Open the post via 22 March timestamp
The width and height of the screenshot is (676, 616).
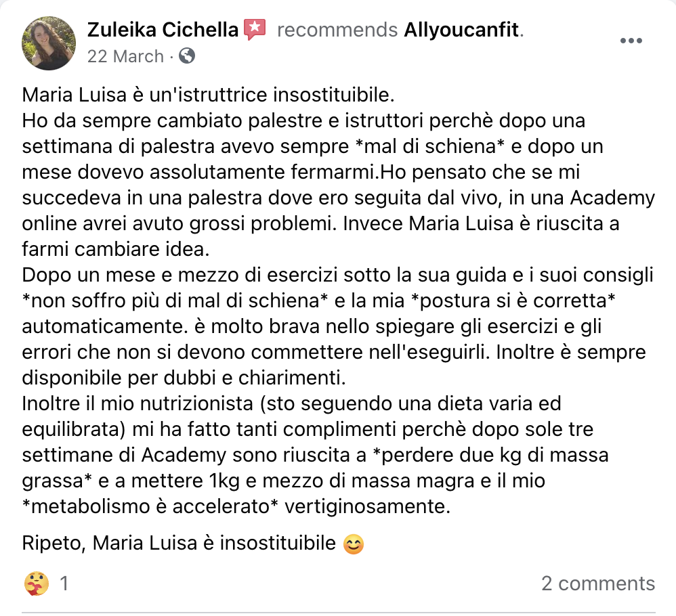click(x=125, y=56)
